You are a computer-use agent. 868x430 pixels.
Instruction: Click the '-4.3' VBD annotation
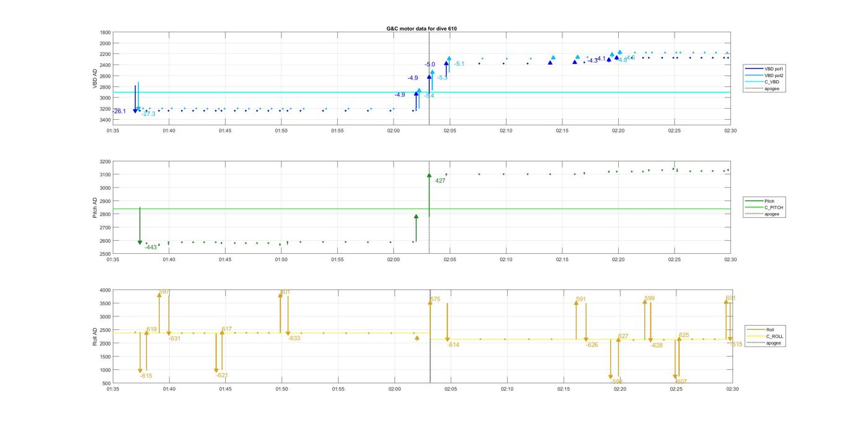tap(593, 61)
